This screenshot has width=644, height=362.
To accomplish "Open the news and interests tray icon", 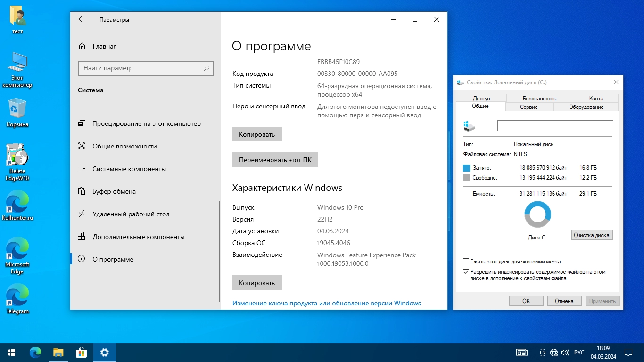I will tap(522, 353).
